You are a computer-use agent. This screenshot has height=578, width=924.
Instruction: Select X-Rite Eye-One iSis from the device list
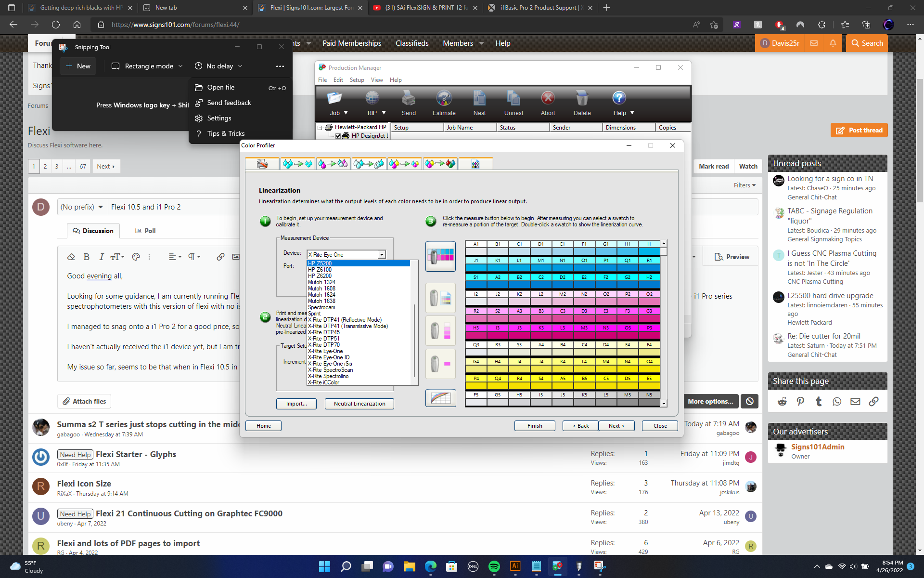pos(358,364)
